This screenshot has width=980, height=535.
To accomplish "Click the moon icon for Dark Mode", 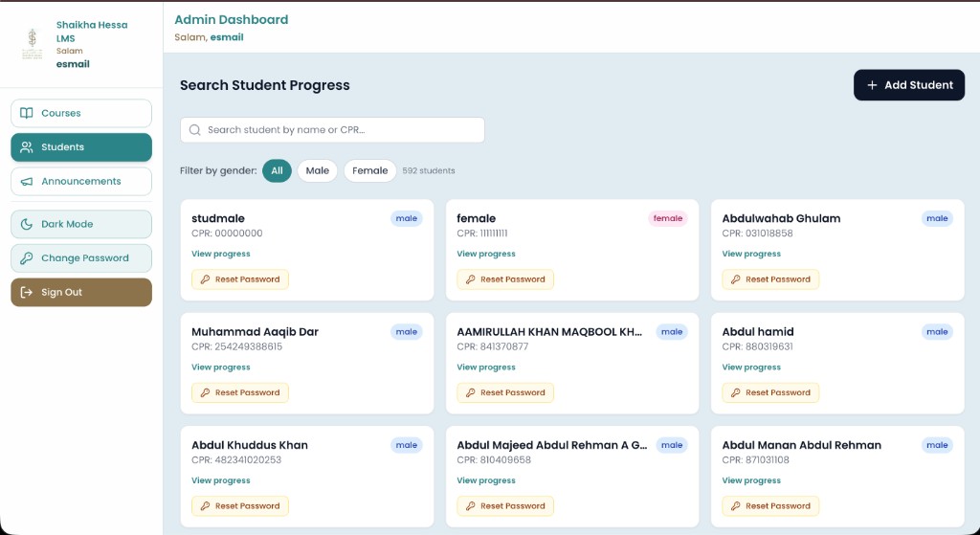I will [26, 224].
